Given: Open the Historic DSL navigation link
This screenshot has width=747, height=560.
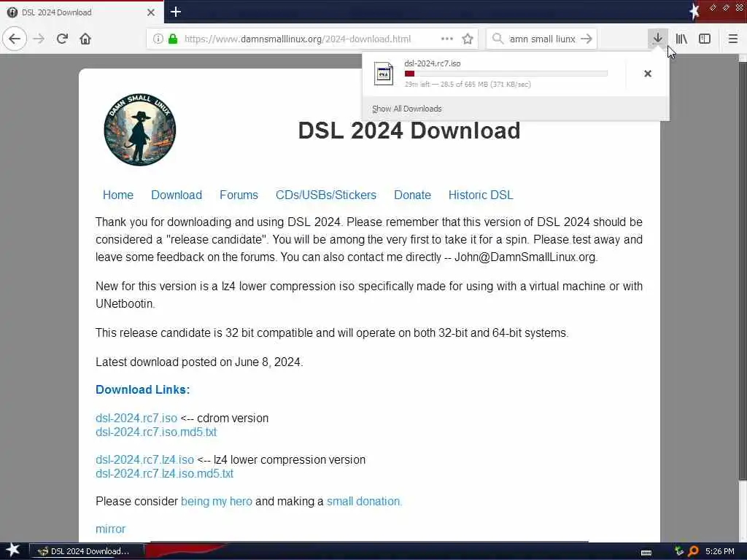Looking at the screenshot, I should click(481, 195).
